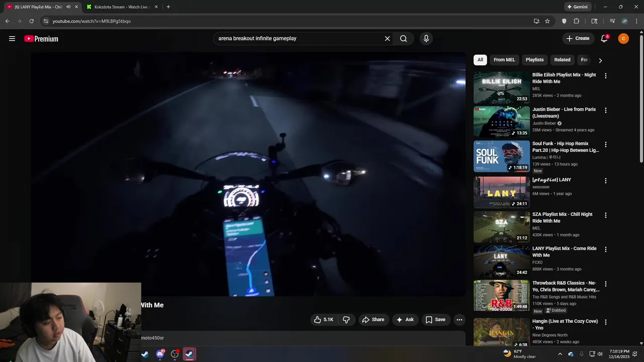The height and width of the screenshot is (362, 644).
Task: Save video to a playlist
Action: [435, 320]
